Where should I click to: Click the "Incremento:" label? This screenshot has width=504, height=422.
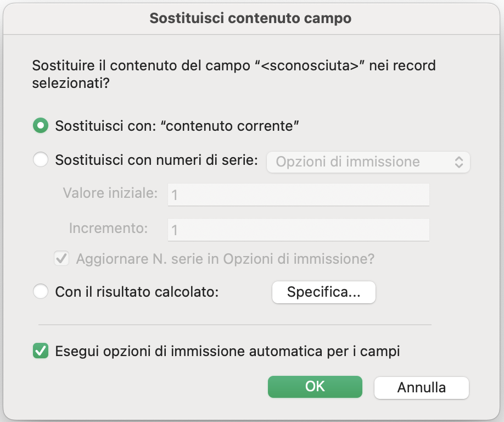(x=108, y=228)
